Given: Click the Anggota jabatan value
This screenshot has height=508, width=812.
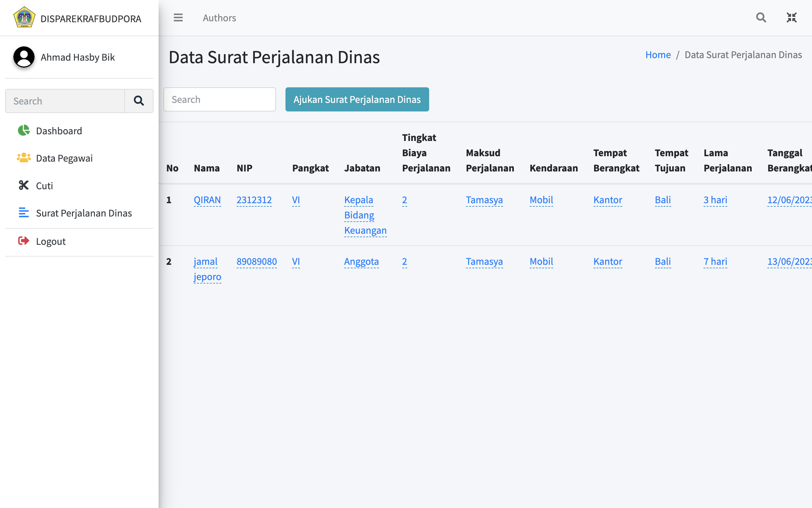Looking at the screenshot, I should [361, 261].
